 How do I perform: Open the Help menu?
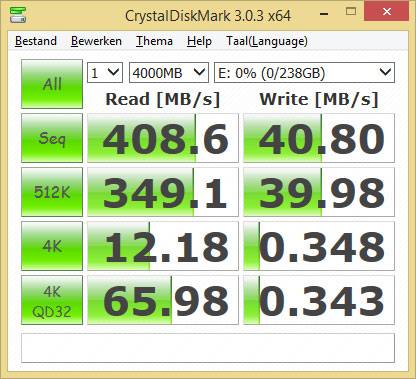click(199, 41)
